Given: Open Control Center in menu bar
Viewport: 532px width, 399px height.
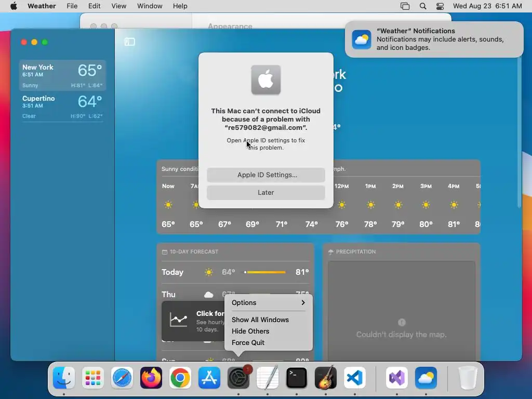Looking at the screenshot, I should coord(440,6).
